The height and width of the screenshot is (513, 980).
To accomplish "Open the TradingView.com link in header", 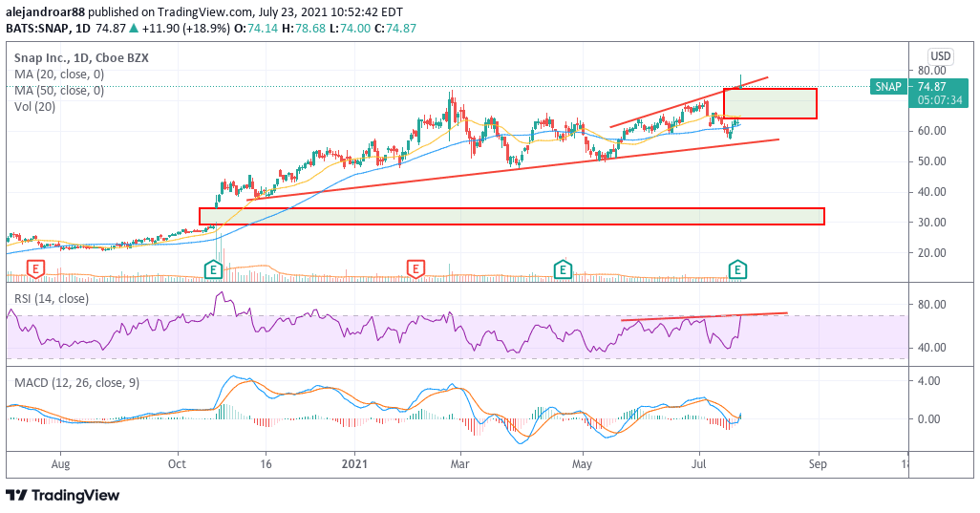I will point(205,11).
